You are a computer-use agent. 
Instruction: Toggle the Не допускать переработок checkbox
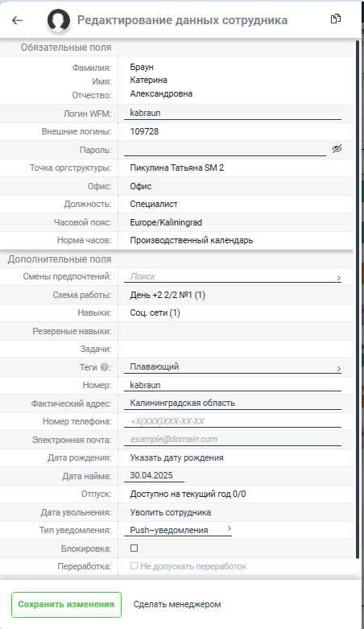(x=134, y=566)
